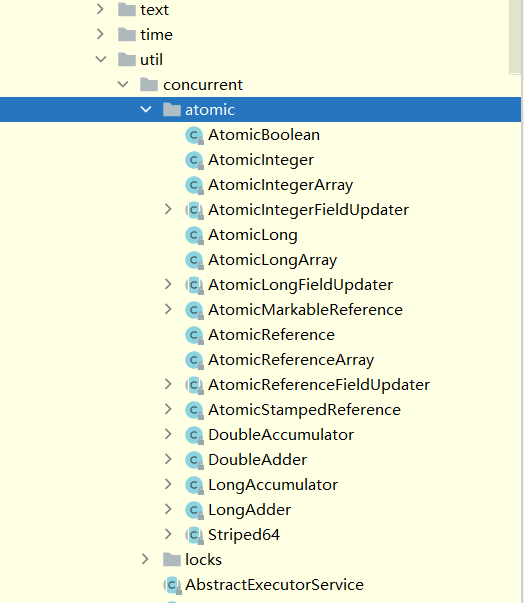Click the AtomicLongFieldUpdater abstract class icon
The height and width of the screenshot is (603, 524).
(x=194, y=285)
